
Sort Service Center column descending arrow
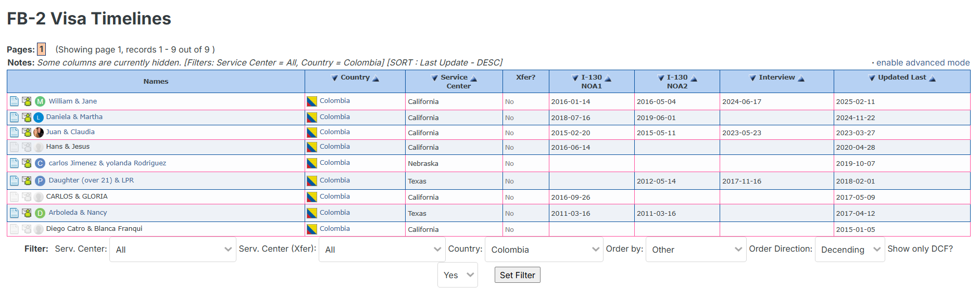434,78
